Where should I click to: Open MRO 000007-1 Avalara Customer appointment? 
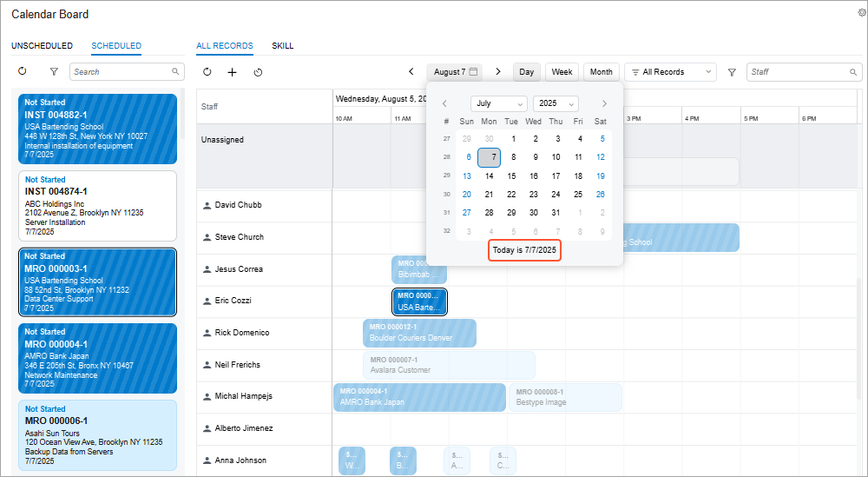point(449,365)
